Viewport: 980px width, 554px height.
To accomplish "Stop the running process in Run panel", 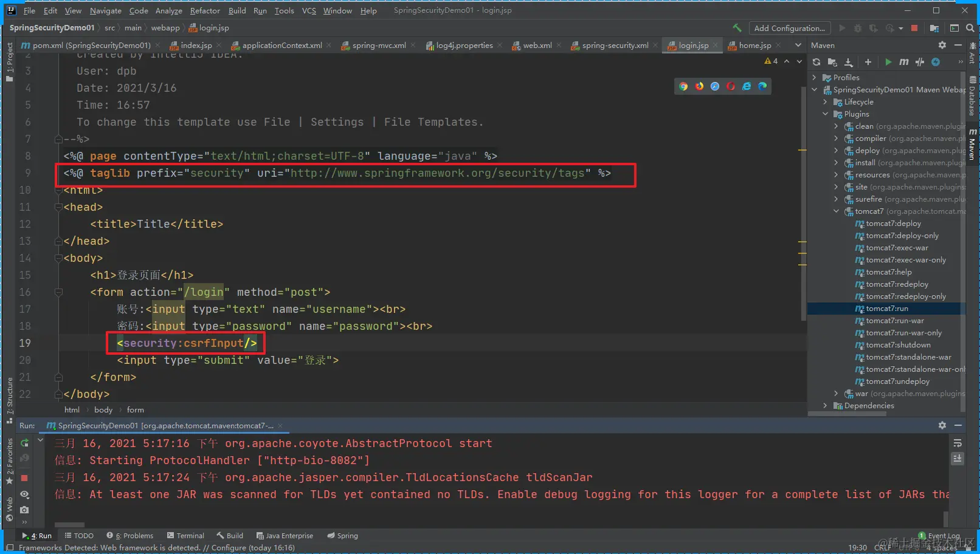I will coord(25,478).
